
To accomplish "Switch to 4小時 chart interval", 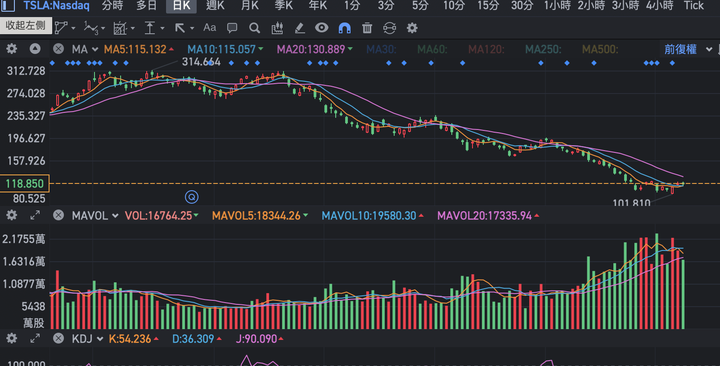I will (659, 6).
